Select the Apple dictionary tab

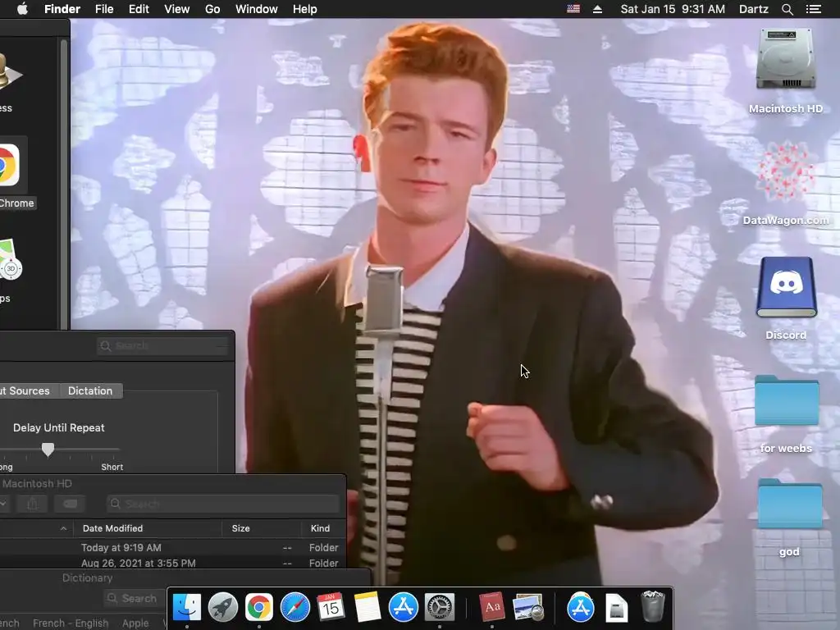click(x=135, y=623)
